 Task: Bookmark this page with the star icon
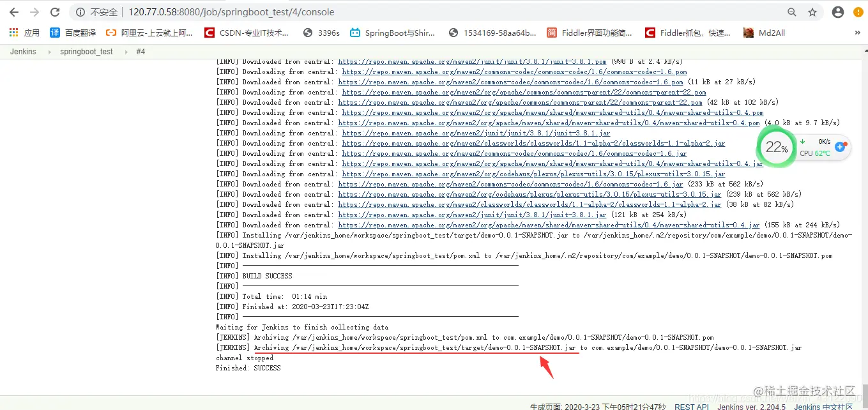coord(812,12)
